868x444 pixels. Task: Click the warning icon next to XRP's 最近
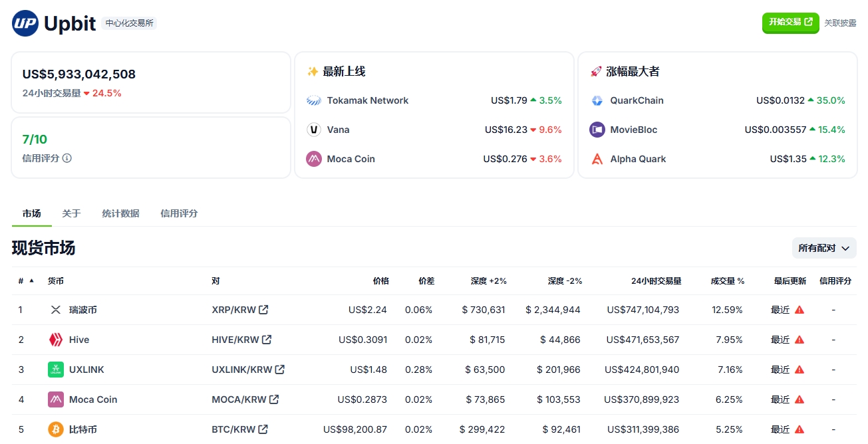pyautogui.click(x=799, y=309)
